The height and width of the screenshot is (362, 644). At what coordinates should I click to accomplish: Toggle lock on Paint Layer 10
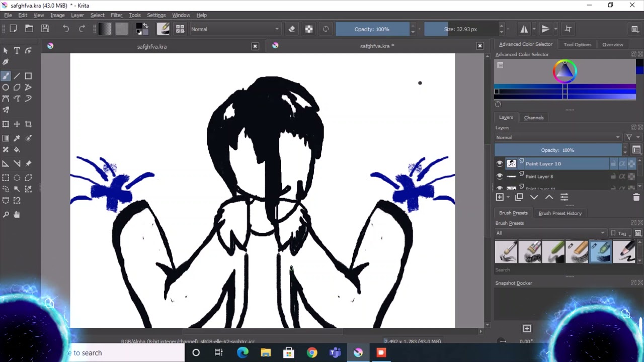[x=613, y=163]
